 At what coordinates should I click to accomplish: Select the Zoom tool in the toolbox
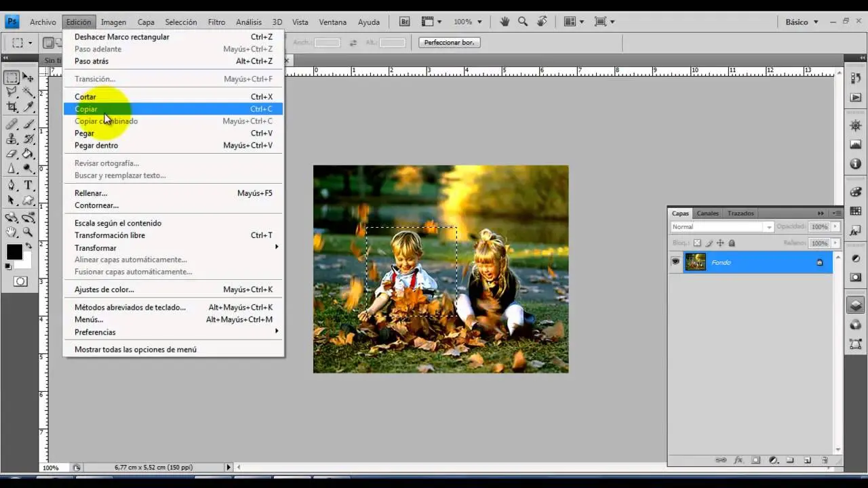pyautogui.click(x=28, y=231)
